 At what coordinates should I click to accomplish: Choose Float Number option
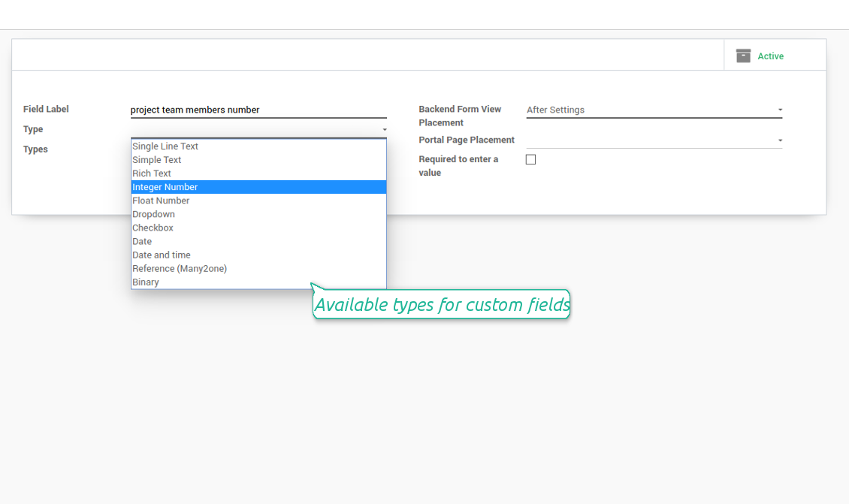tap(161, 201)
